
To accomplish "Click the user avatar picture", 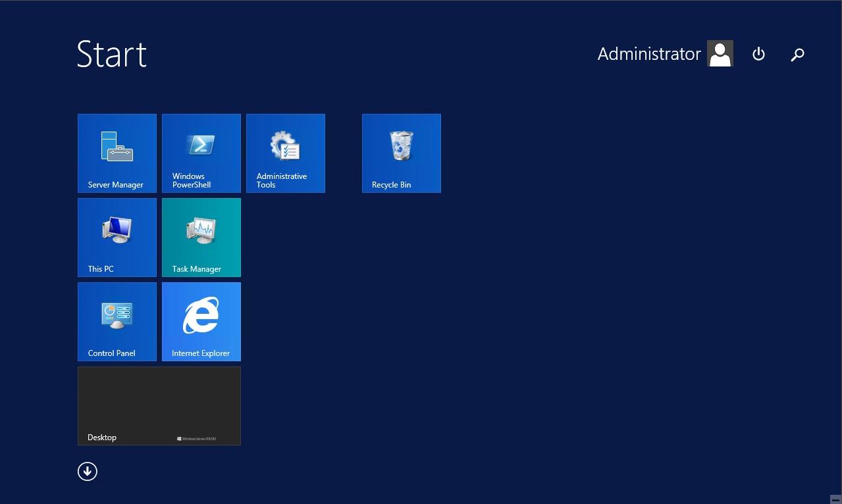I will (x=720, y=54).
